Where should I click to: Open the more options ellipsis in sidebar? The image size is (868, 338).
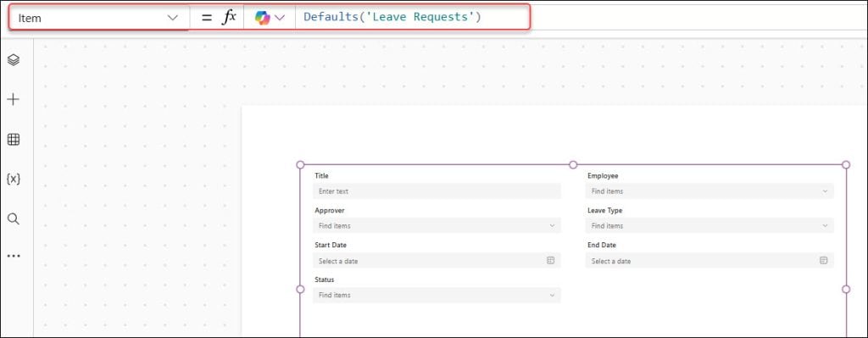14,256
